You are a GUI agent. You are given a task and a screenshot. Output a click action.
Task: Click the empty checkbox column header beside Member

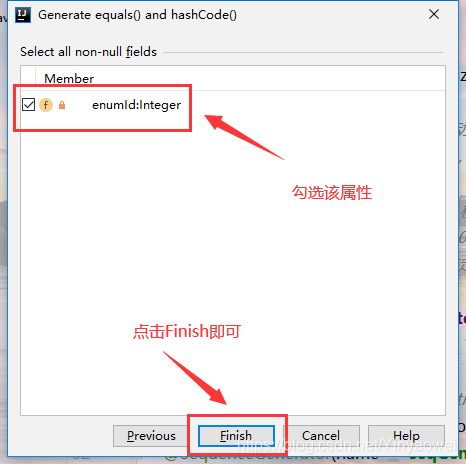coord(28,78)
